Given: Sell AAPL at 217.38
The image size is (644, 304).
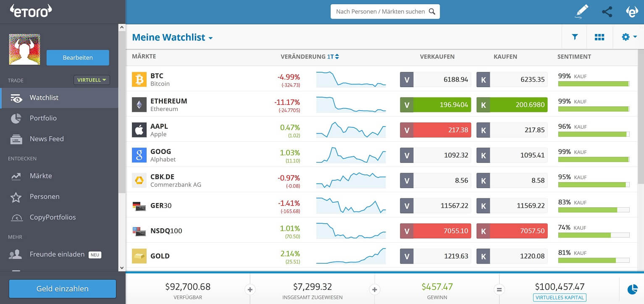Looking at the screenshot, I should tap(436, 130).
